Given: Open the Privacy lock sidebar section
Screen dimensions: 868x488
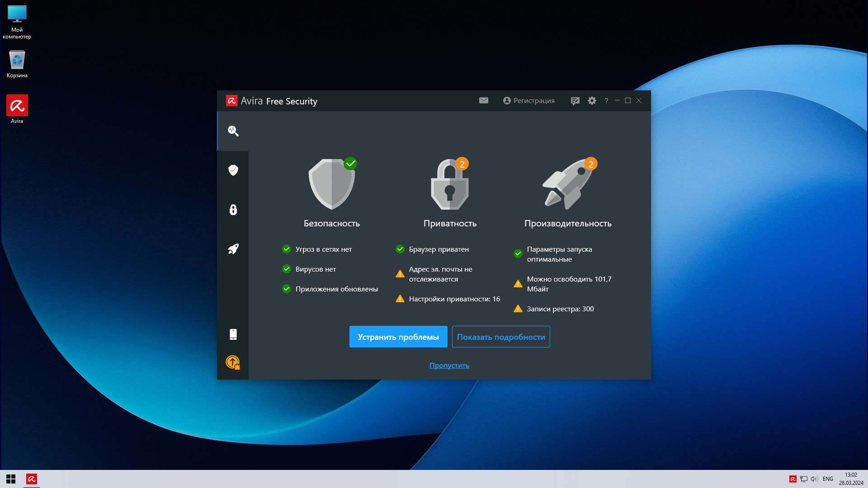Looking at the screenshot, I should point(233,210).
